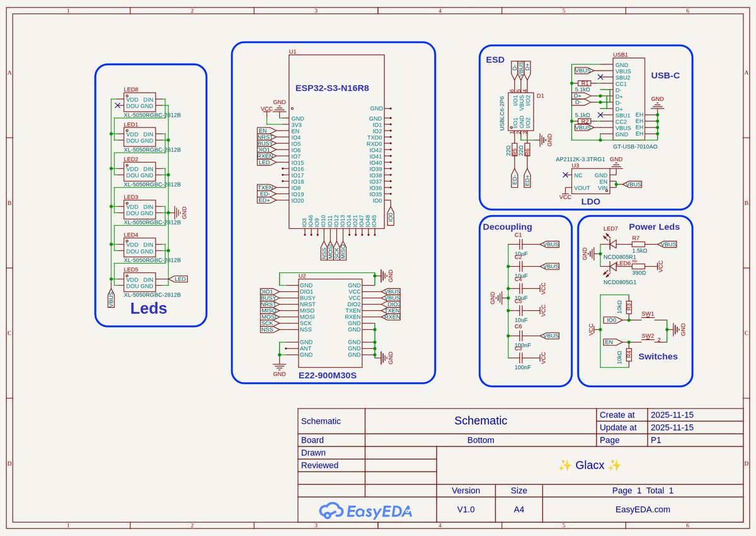756x536 pixels.
Task: Select the U1 designator
Action: [x=292, y=52]
